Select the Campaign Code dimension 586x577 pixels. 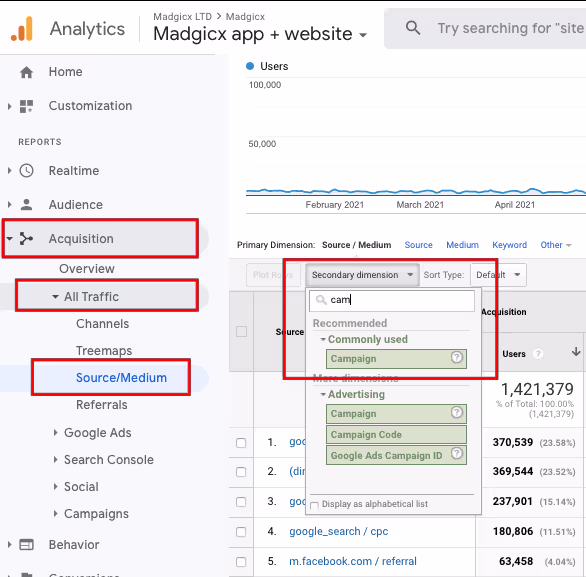pos(396,435)
